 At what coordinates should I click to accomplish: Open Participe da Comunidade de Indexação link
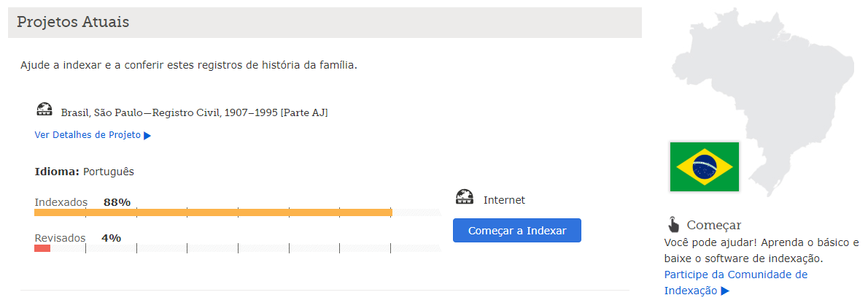coord(736,283)
